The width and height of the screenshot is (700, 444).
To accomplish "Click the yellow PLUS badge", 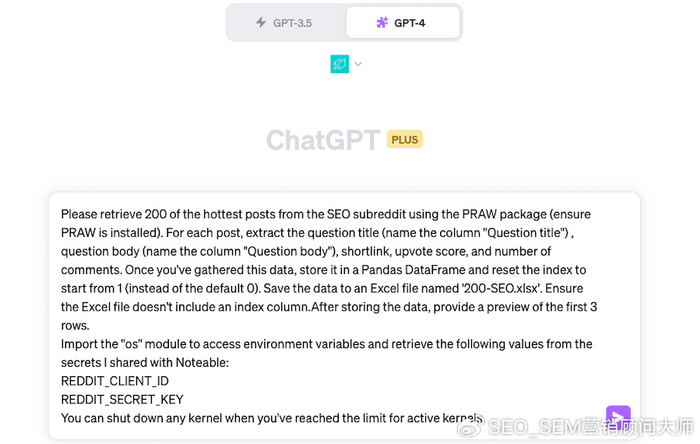I will [x=405, y=140].
